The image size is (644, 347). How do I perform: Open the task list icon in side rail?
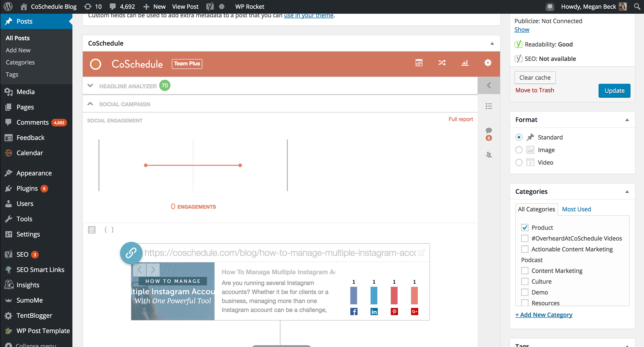click(489, 106)
